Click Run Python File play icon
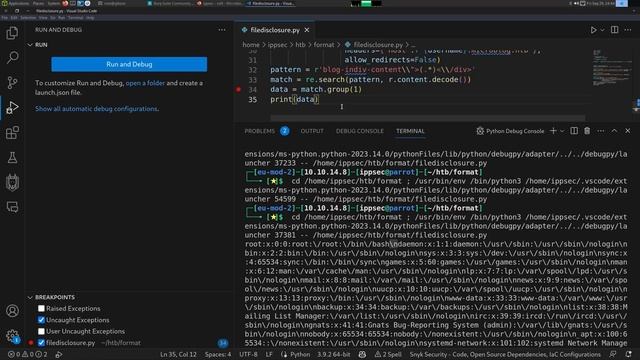 tap(593, 30)
